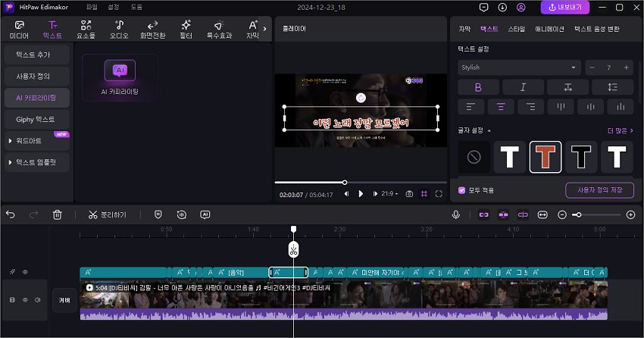Screen dimensions: 644x338
Task: Mute the video track audio
Action: [x=37, y=300]
